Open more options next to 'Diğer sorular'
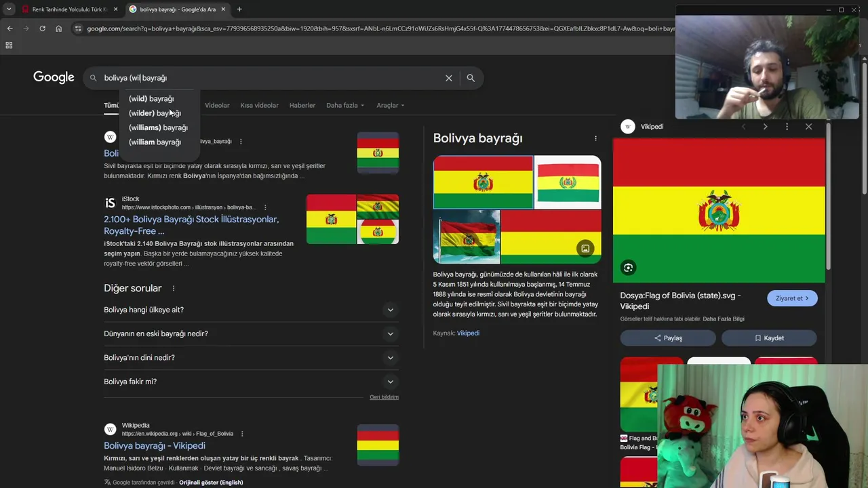 (174, 288)
